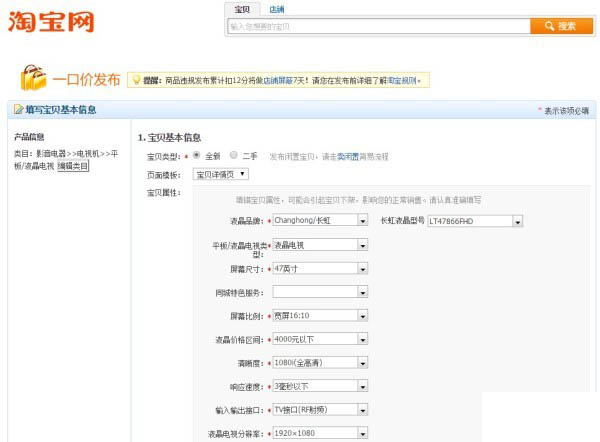Select the 二手 radio button
The height and width of the screenshot is (442, 600).
(x=233, y=155)
